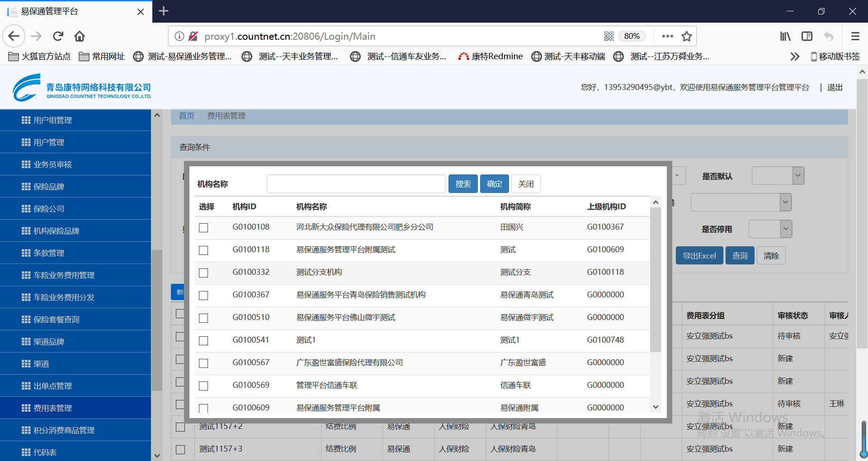The width and height of the screenshot is (868, 461).
Task: Open page actions three-dot menu
Action: pos(667,36)
